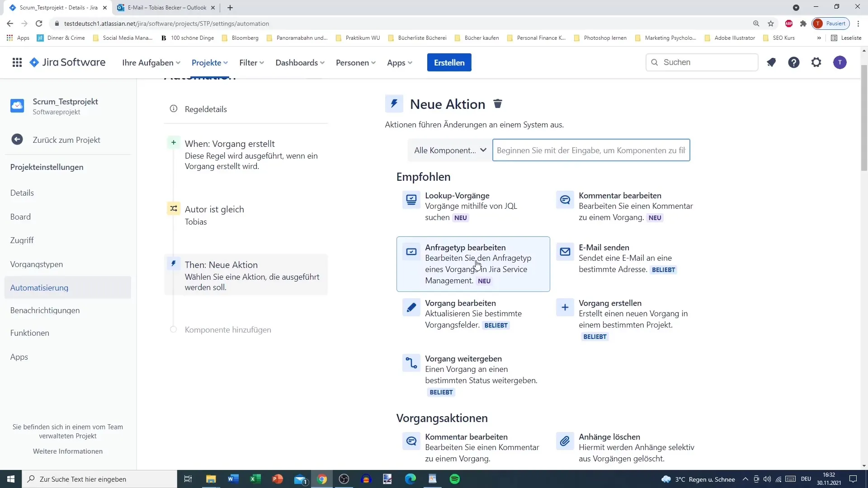Screen dimensions: 868x488
Task: Click the delete trash icon on Neue Aktion
Action: [498, 103]
